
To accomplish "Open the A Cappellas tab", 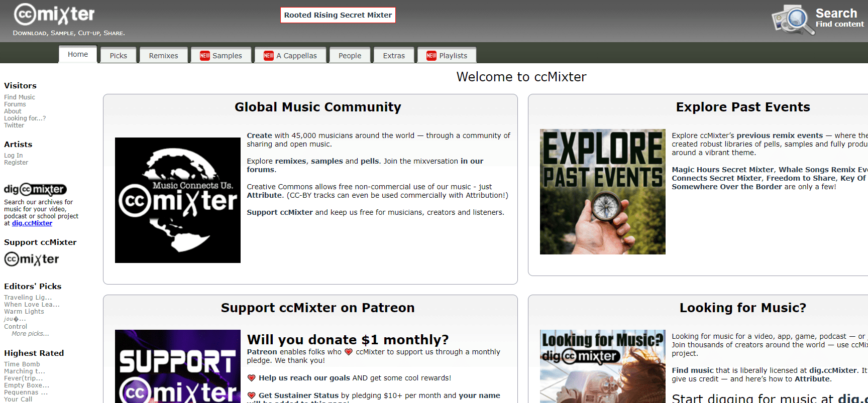I will [290, 55].
